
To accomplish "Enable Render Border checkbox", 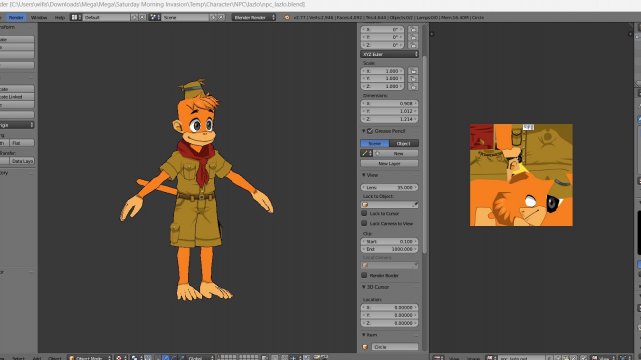I will (x=364, y=275).
